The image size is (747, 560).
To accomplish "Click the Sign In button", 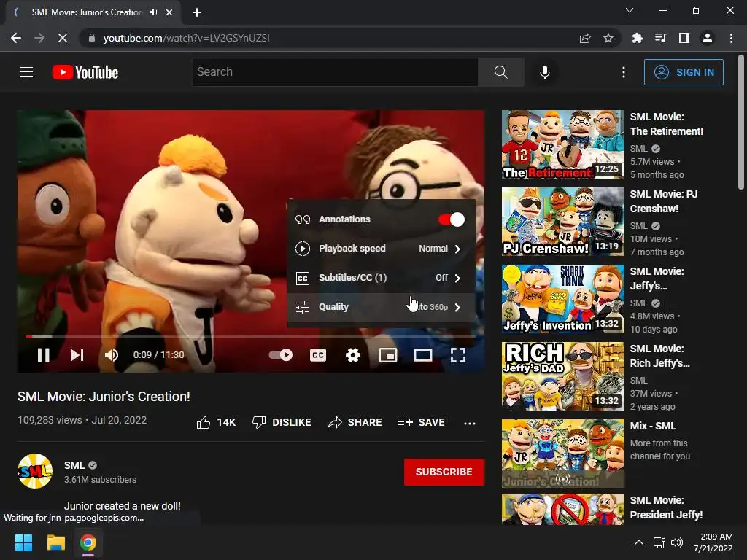I will pyautogui.click(x=684, y=72).
